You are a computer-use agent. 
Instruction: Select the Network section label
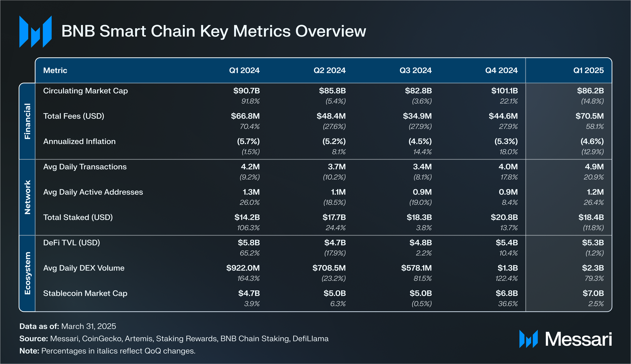[x=27, y=197]
